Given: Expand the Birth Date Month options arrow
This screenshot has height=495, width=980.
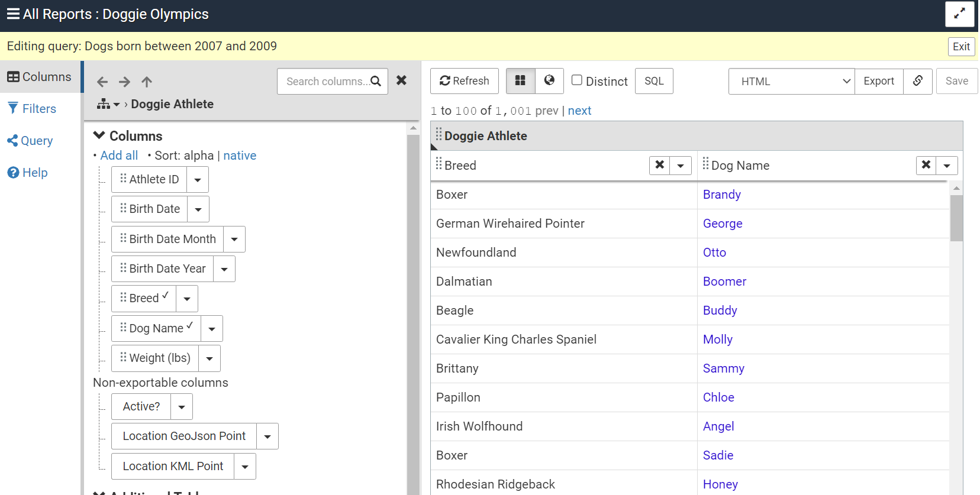Looking at the screenshot, I should click(234, 240).
